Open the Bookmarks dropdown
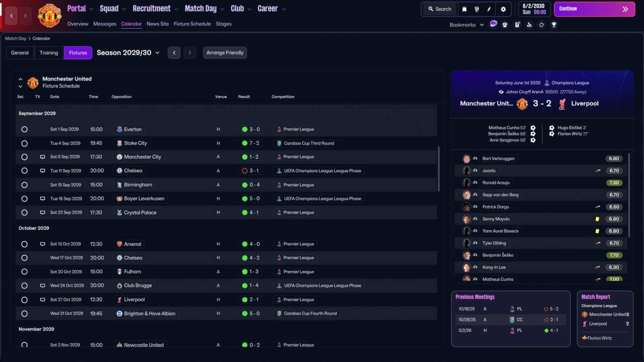 pyautogui.click(x=467, y=25)
